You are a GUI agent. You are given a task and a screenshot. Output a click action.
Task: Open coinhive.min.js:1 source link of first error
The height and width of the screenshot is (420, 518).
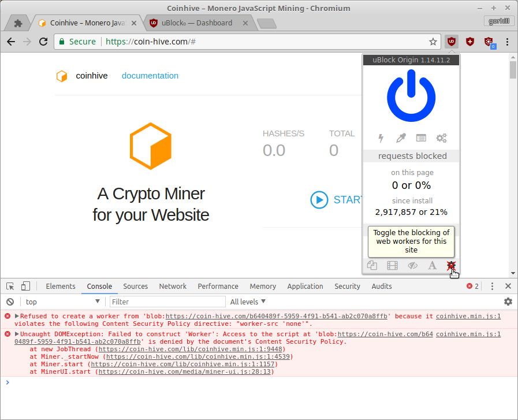[468, 316]
